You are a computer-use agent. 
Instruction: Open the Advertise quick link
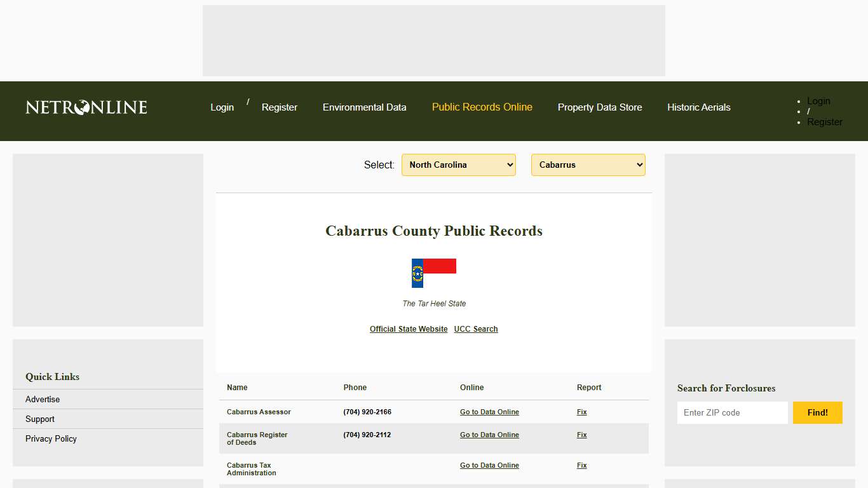(42, 399)
